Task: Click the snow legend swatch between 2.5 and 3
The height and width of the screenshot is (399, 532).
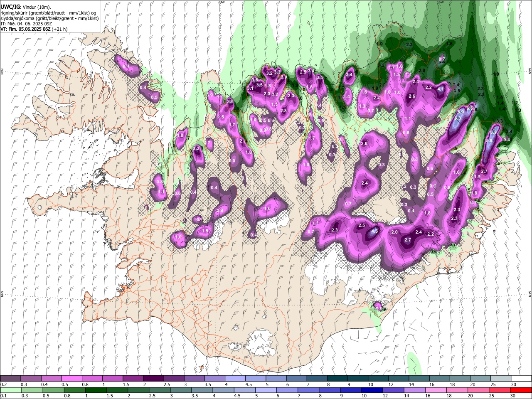Action: tap(173, 379)
